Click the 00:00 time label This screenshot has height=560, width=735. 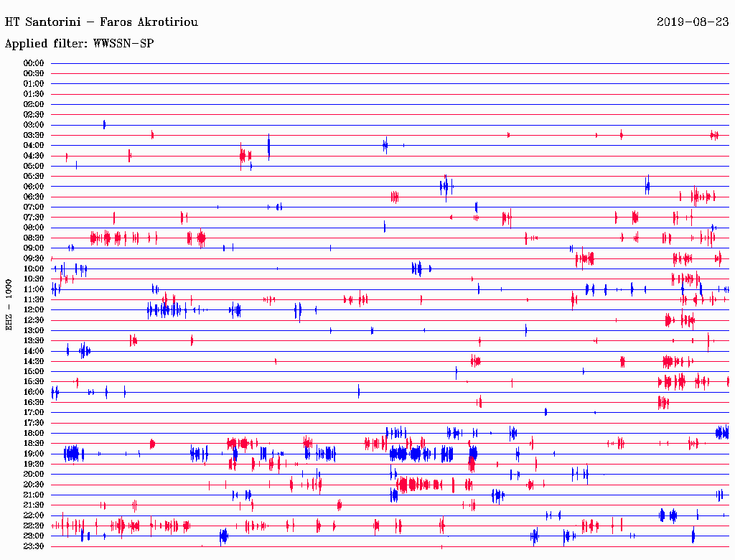click(x=34, y=63)
